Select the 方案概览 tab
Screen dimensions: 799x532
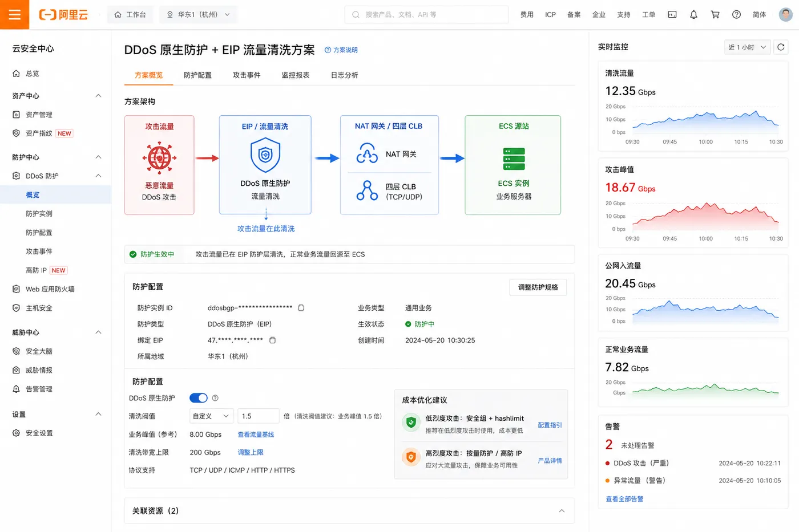(x=148, y=75)
